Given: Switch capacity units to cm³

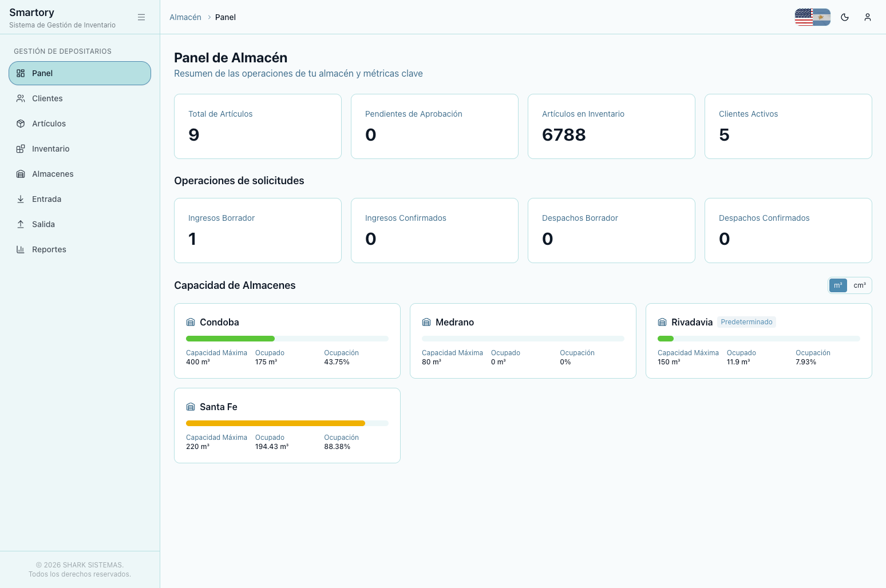Looking at the screenshot, I should pos(860,285).
